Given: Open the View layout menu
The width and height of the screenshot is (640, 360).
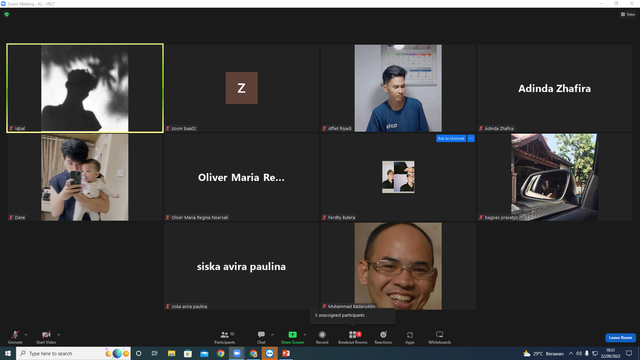Looking at the screenshot, I should click(628, 14).
